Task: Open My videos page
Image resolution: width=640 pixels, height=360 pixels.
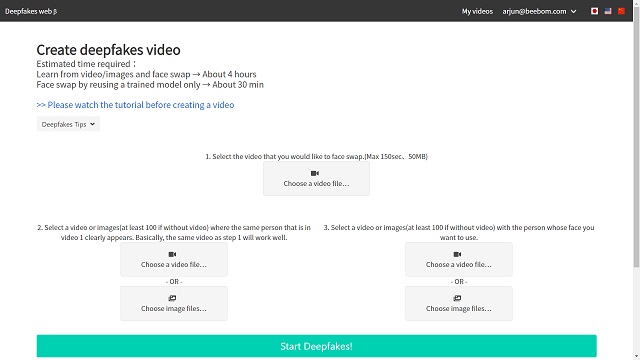Action: [477, 11]
